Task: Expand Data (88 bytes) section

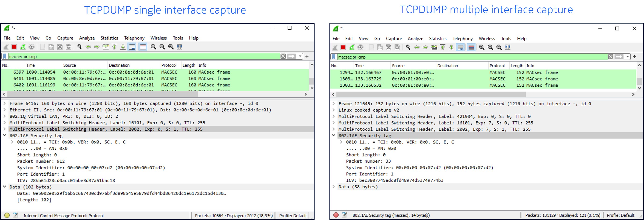Action: pos(333,186)
